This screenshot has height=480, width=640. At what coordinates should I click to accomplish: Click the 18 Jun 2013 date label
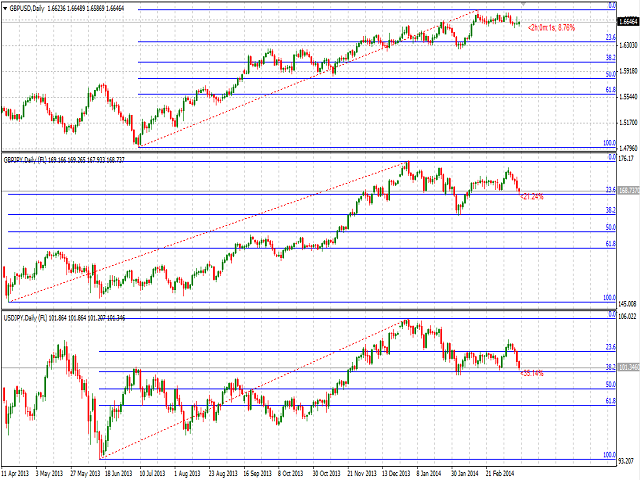119,473
